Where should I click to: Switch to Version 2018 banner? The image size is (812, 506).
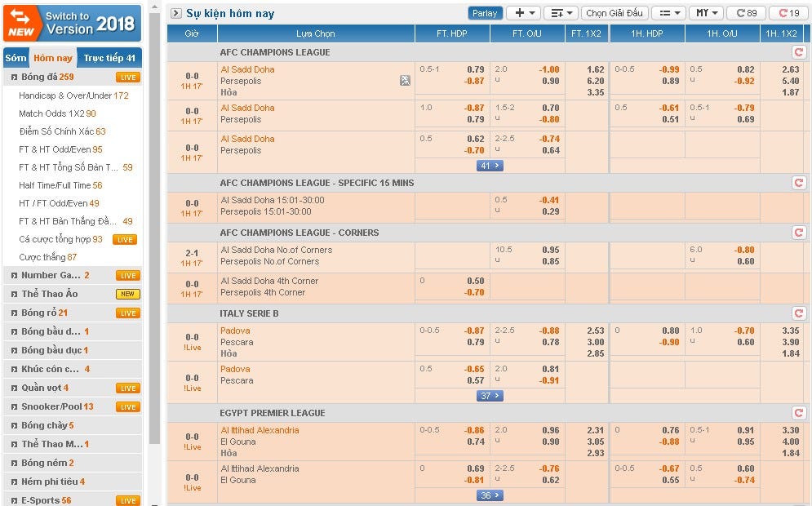tap(72, 24)
